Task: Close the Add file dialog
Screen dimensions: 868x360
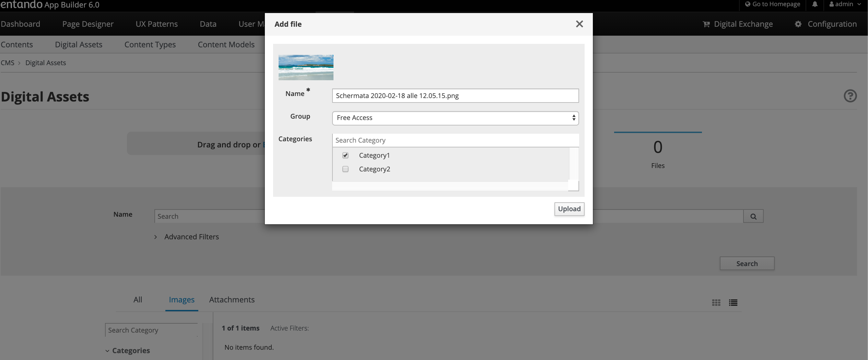Action: (x=579, y=24)
